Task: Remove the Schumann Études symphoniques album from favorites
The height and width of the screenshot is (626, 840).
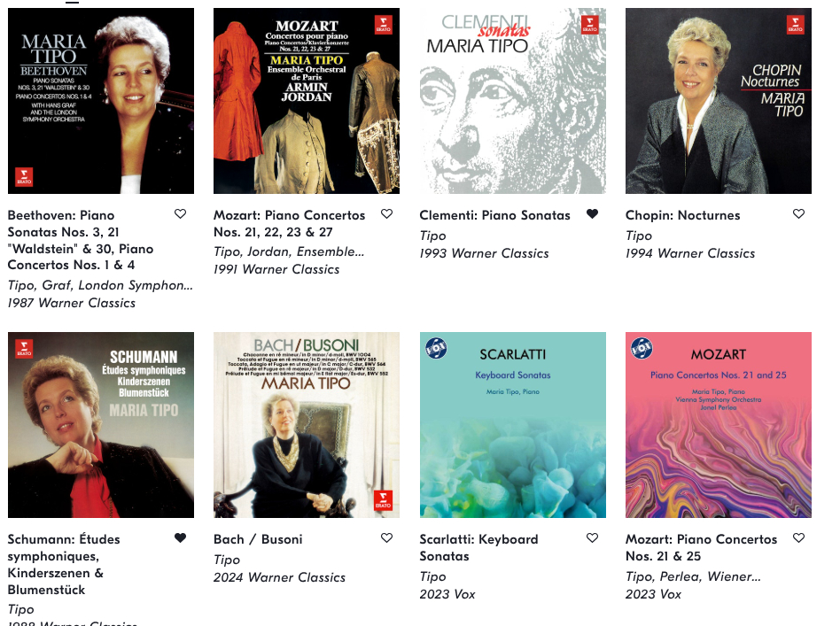Action: 181,537
